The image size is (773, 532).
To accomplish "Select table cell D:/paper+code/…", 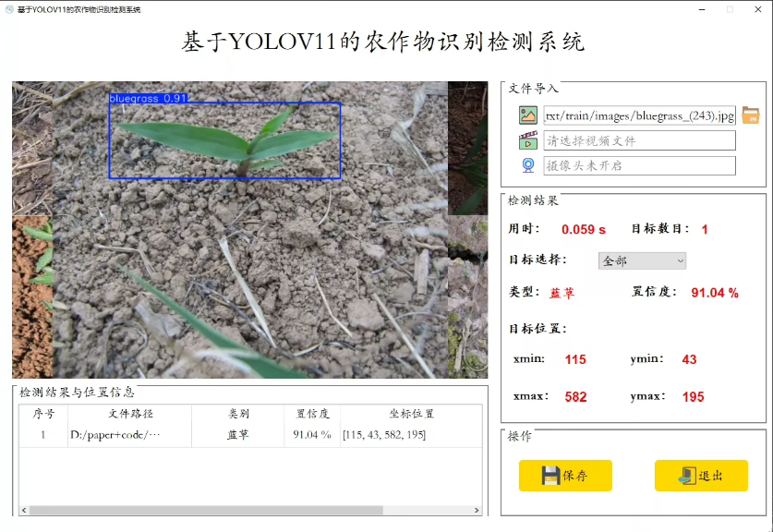I will [129, 435].
